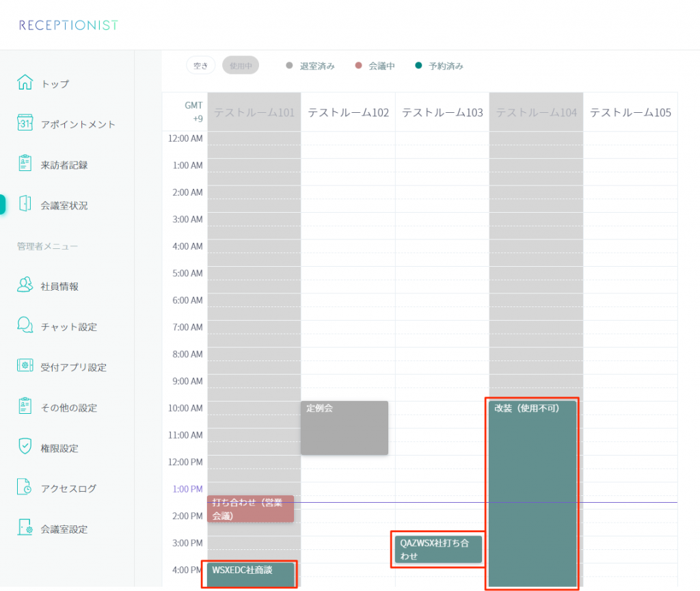Go to トップ menu item
700x591 pixels.
[55, 84]
